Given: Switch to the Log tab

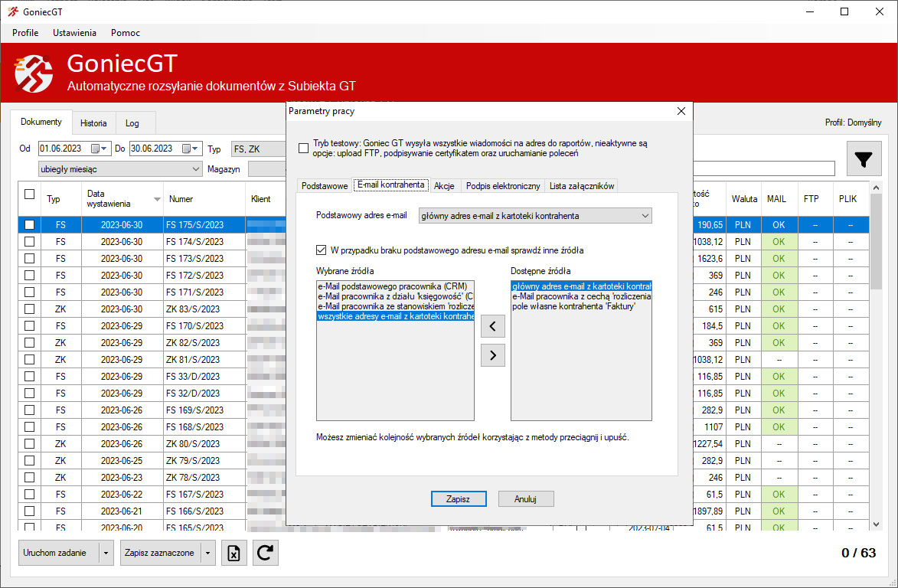Looking at the screenshot, I should coord(132,123).
